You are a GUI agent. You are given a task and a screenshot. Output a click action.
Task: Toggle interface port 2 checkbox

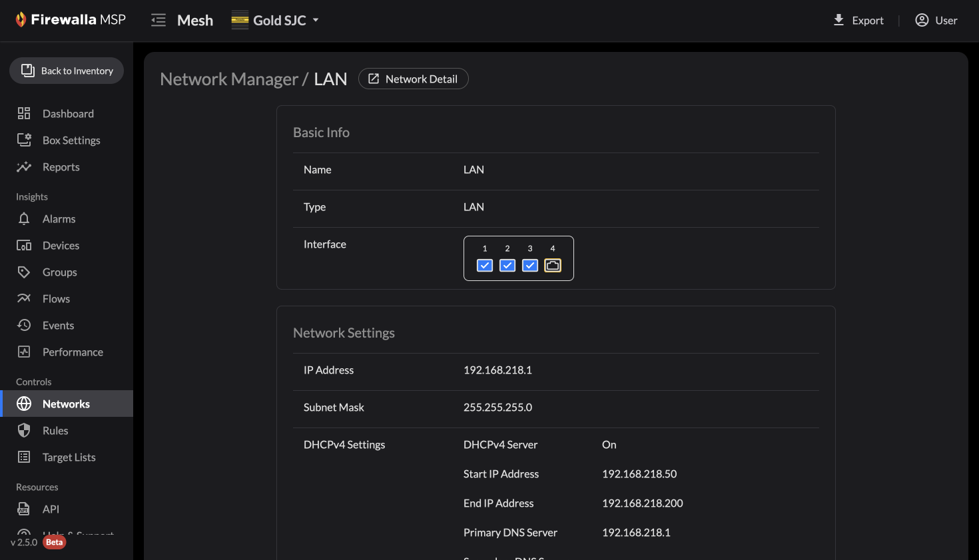pos(507,266)
